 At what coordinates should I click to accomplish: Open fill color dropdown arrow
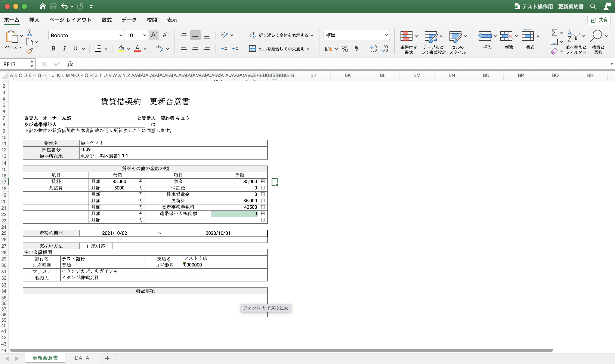pyautogui.click(x=129, y=49)
